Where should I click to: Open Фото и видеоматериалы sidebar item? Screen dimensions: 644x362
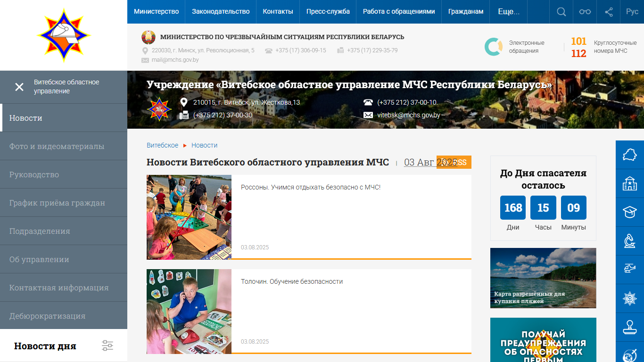coord(64,146)
